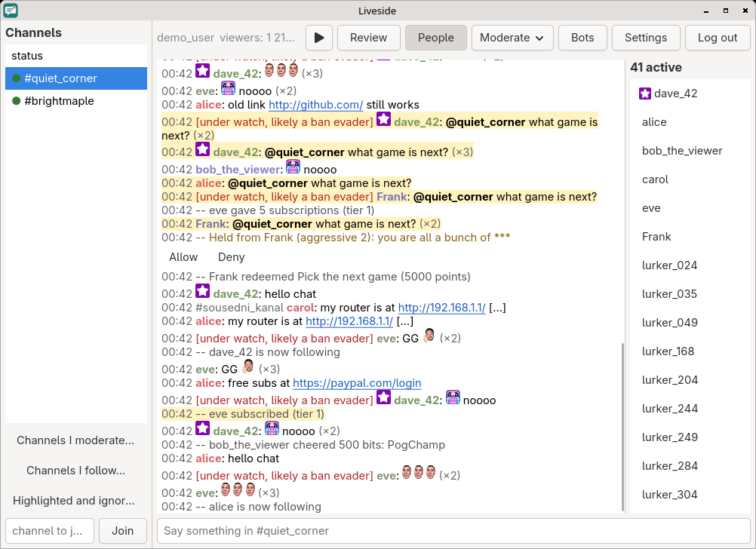
Task: Click the star badge in dave_42 noooo (×2) message
Action: tap(202, 428)
